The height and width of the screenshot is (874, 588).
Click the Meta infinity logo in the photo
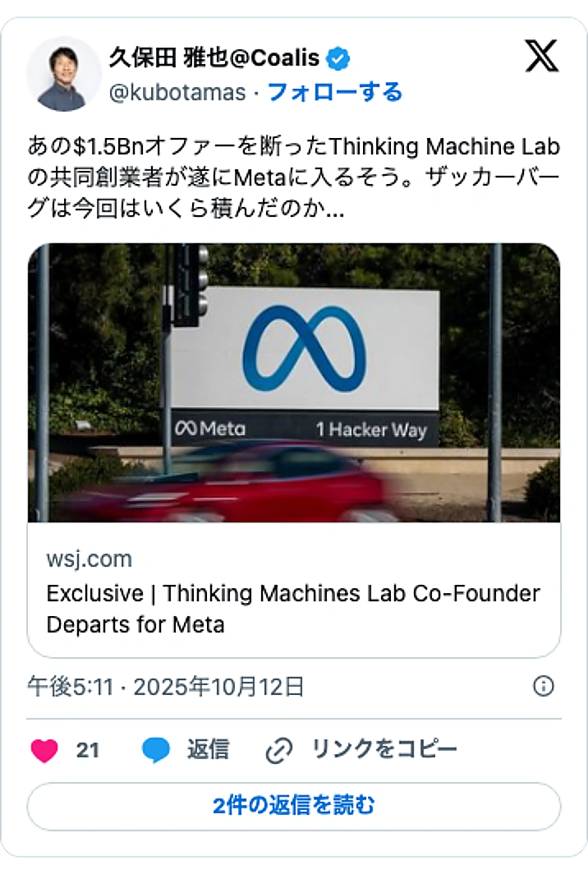pyautogui.click(x=305, y=348)
